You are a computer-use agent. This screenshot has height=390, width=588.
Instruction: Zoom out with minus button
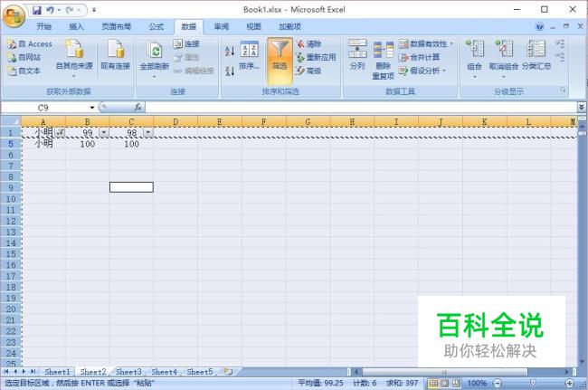[x=498, y=384]
